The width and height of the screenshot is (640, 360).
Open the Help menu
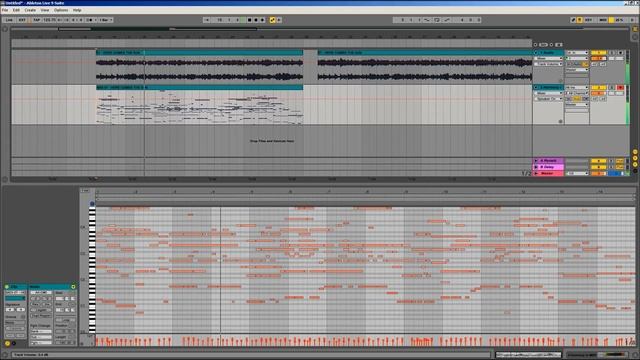[x=77, y=10]
